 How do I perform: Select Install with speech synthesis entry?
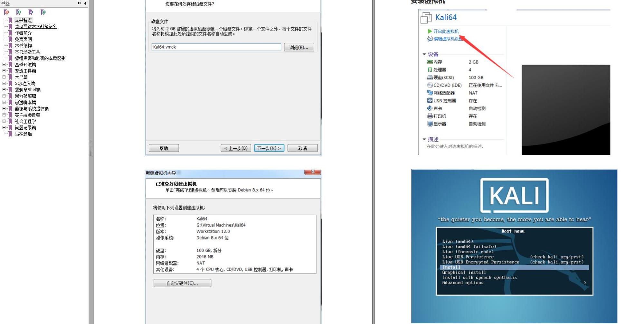click(x=479, y=277)
